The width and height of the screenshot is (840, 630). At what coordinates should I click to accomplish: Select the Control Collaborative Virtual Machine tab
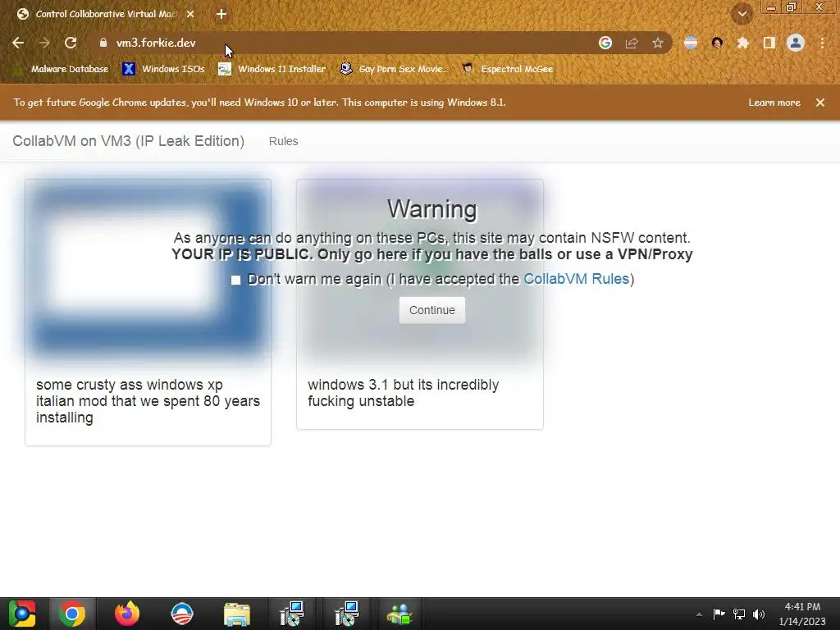click(106, 14)
